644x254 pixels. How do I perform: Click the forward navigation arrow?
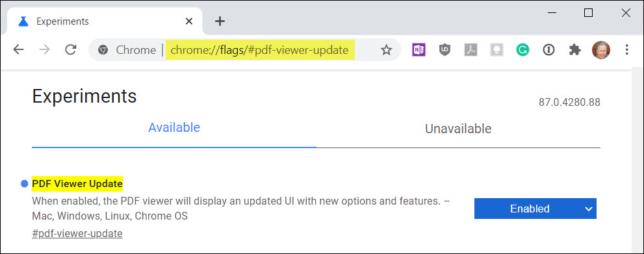44,50
